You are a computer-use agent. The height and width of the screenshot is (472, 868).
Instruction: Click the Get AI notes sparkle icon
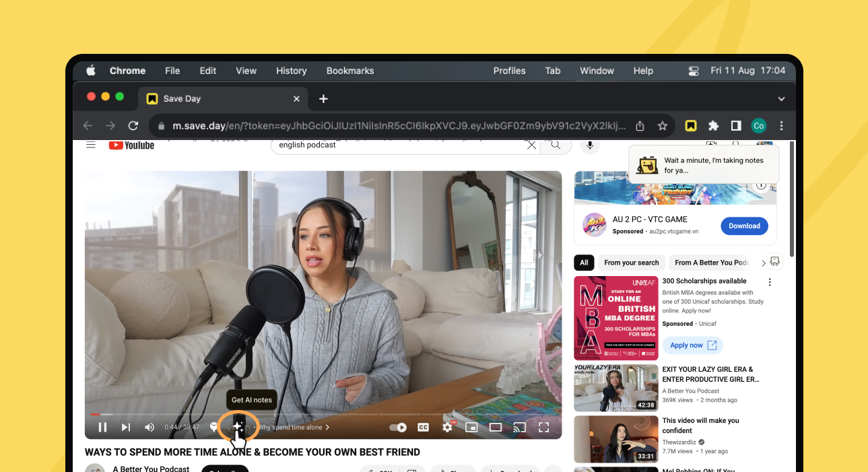[x=238, y=426]
